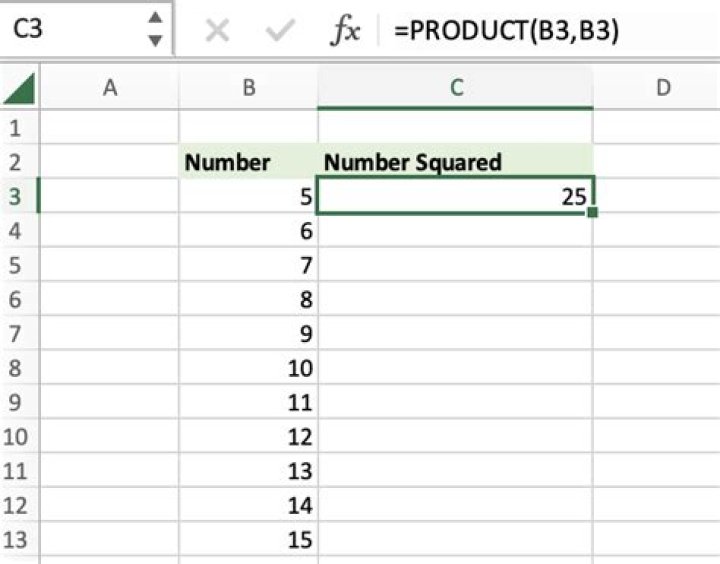Select column D header
Image resolution: width=720 pixels, height=564 pixels.
click(x=662, y=88)
